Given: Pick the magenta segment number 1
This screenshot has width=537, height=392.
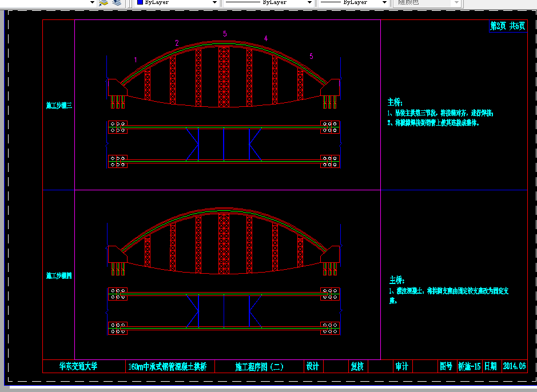Looking at the screenshot, I should (136, 60).
